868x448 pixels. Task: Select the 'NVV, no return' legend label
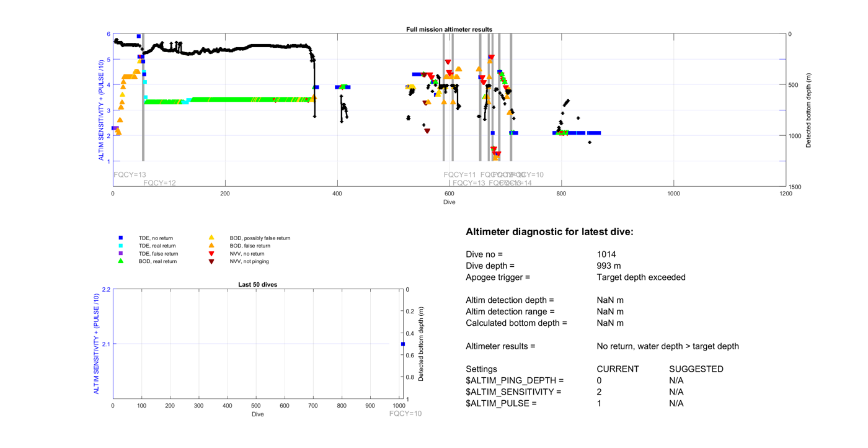pyautogui.click(x=247, y=254)
